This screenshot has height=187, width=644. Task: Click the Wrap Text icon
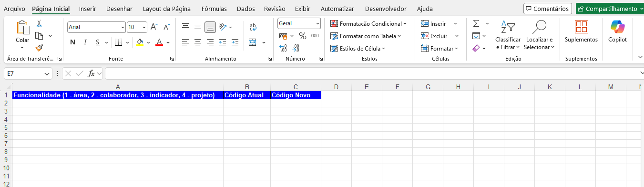tap(253, 28)
